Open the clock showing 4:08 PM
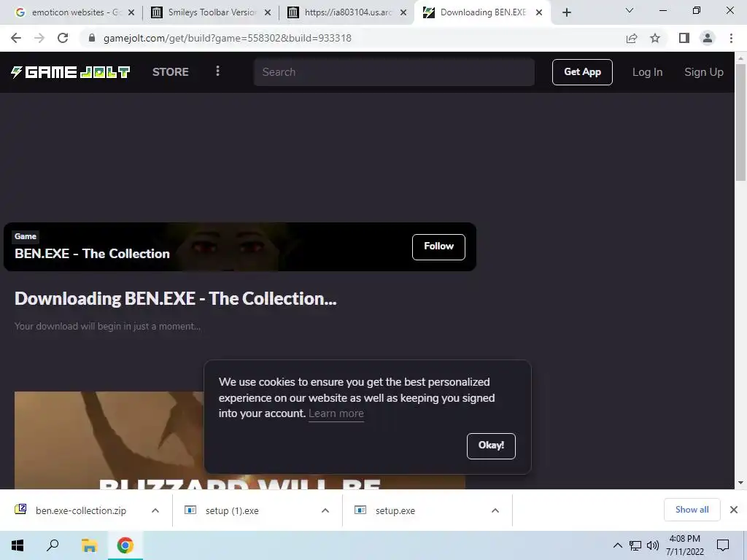Viewport: 747px width, 560px height. (x=684, y=545)
